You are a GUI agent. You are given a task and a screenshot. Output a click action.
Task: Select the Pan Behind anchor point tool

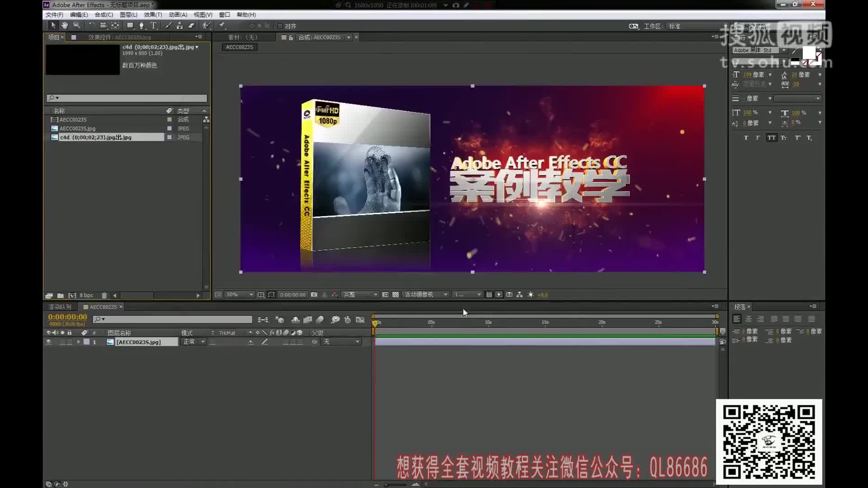[115, 25]
